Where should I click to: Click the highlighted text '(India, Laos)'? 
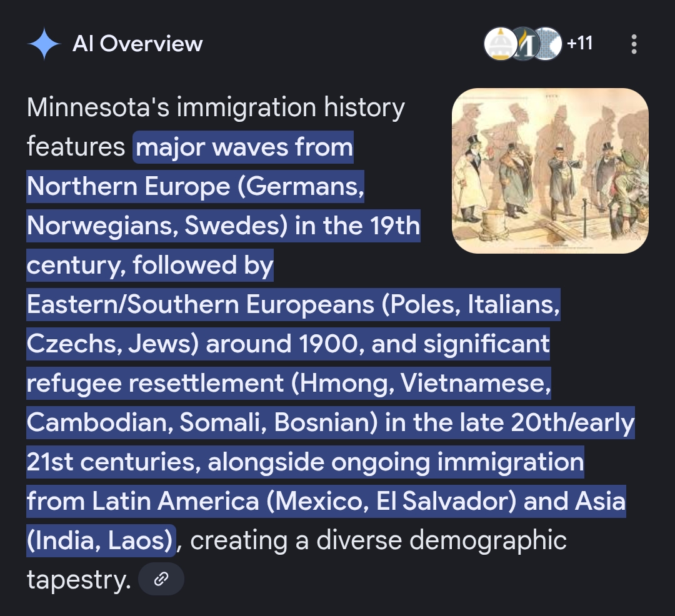click(x=101, y=541)
